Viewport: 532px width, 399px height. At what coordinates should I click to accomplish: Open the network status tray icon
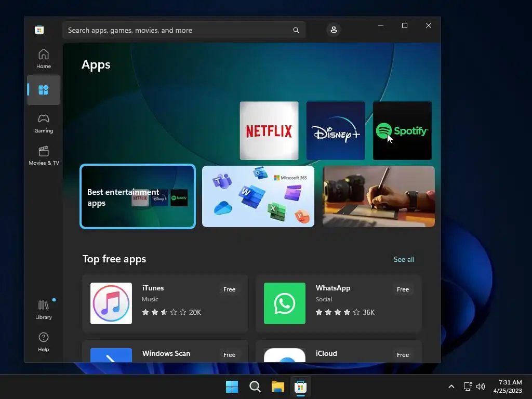coord(468,387)
